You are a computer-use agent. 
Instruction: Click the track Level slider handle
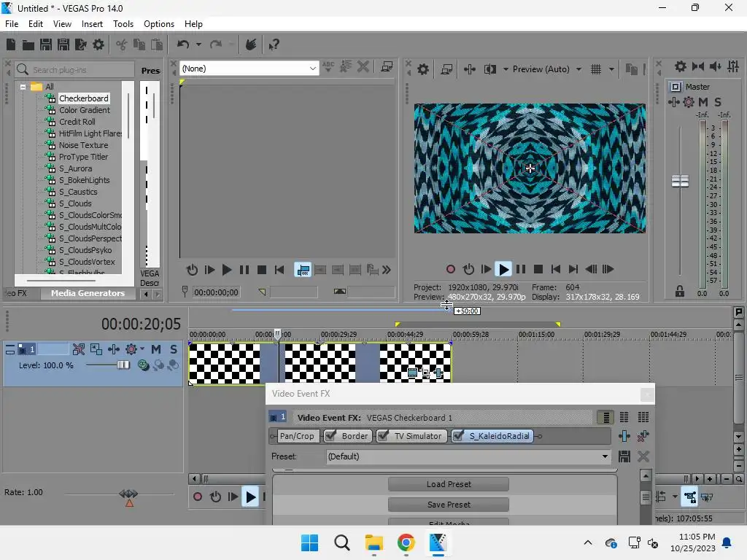click(x=123, y=365)
